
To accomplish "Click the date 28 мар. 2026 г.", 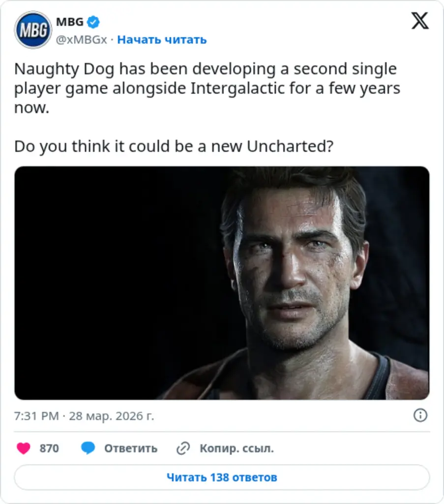I will (x=110, y=415).
